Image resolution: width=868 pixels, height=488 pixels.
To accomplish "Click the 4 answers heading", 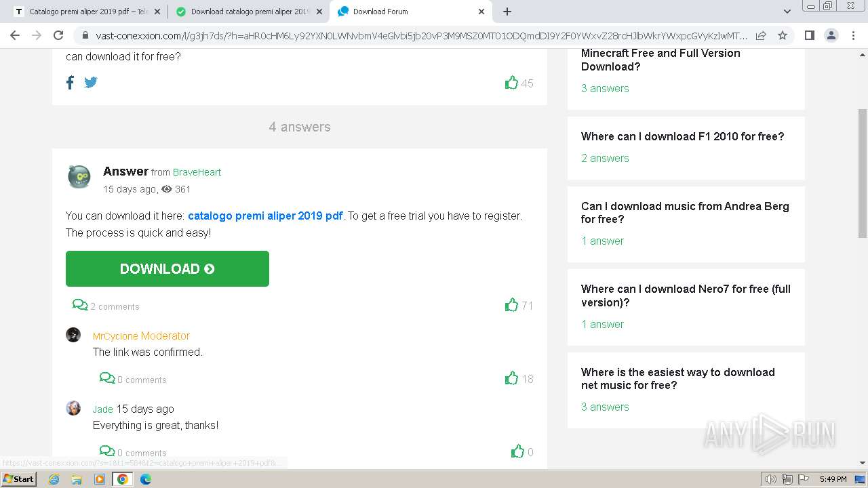I will tap(300, 127).
